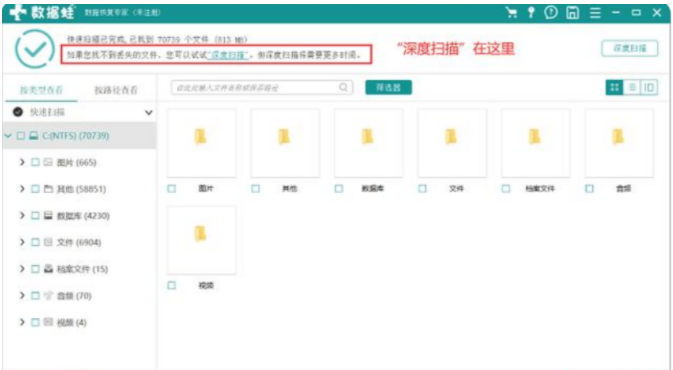Viewport: 673px width, 370px height.
Task: Open the hamburger menu icon
Action: tap(595, 13)
